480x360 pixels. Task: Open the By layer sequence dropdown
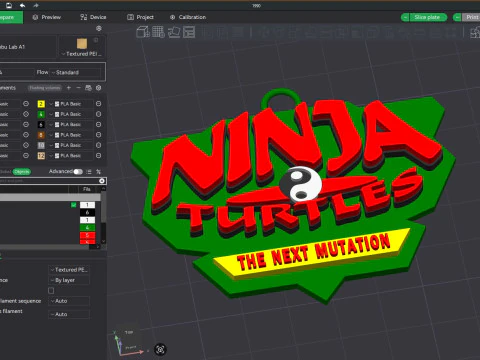(x=69, y=280)
